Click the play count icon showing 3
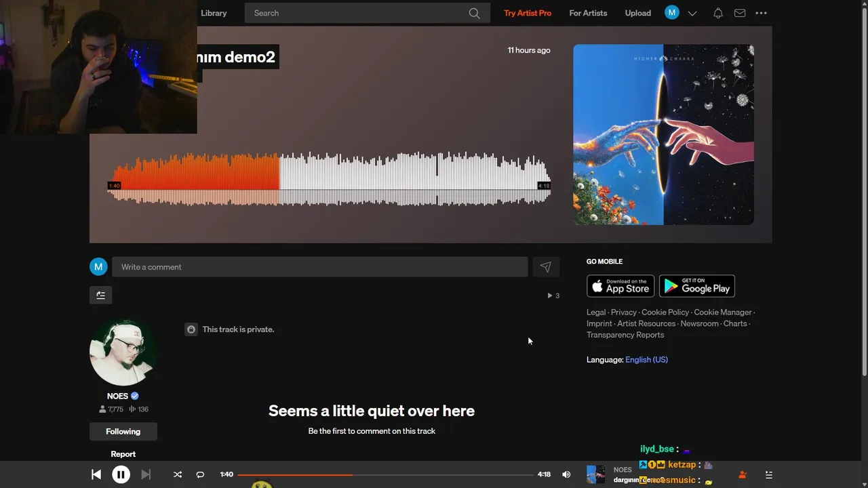The width and height of the screenshot is (868, 488). 550,296
